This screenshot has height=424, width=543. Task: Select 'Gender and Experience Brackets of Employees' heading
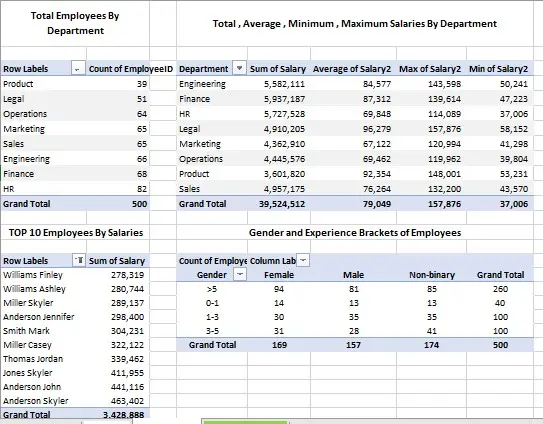tap(355, 232)
